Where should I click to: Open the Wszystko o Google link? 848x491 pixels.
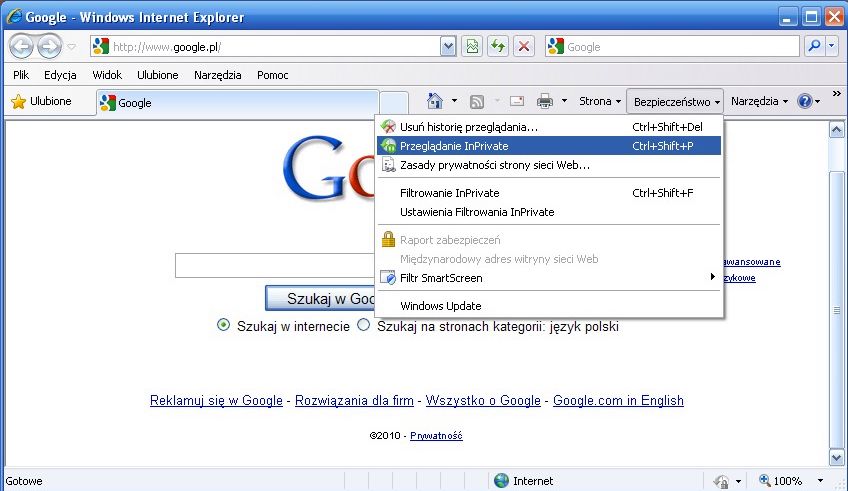(483, 401)
